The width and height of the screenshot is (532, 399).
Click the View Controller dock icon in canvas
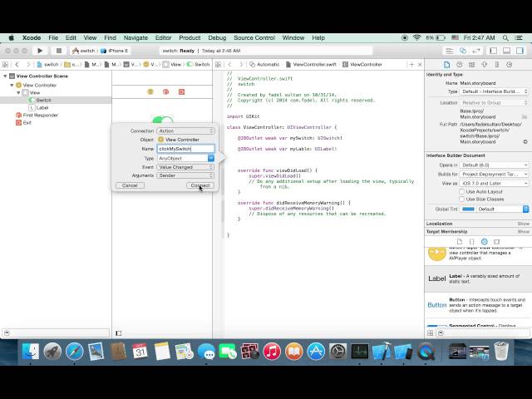[x=150, y=91]
